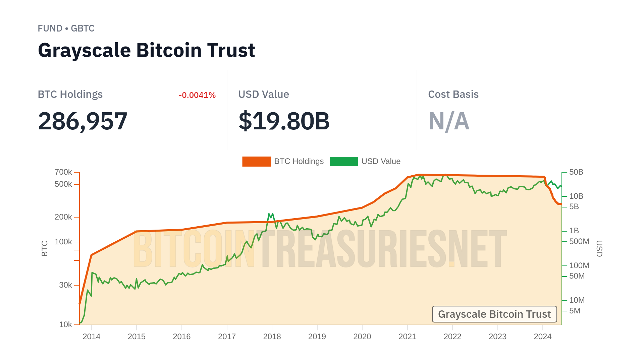Click the 100k label on BTC axis
The height and width of the screenshot is (362, 644).
click(63, 242)
